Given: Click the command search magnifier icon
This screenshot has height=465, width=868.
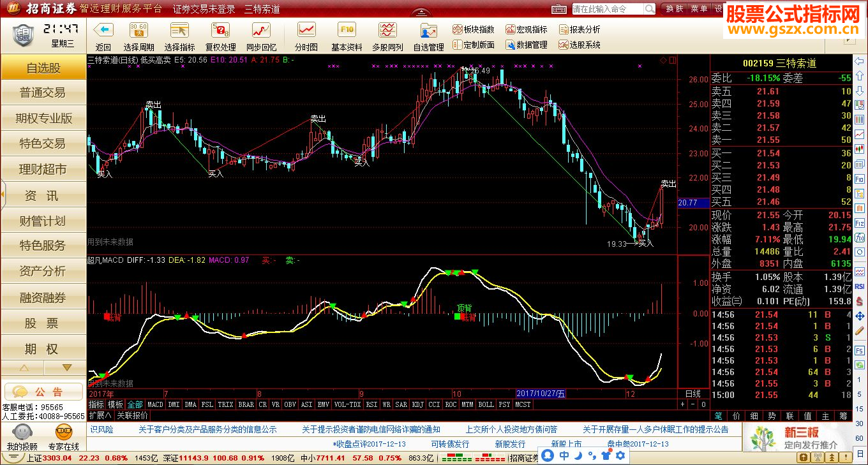Looking at the screenshot, I should [649, 9].
